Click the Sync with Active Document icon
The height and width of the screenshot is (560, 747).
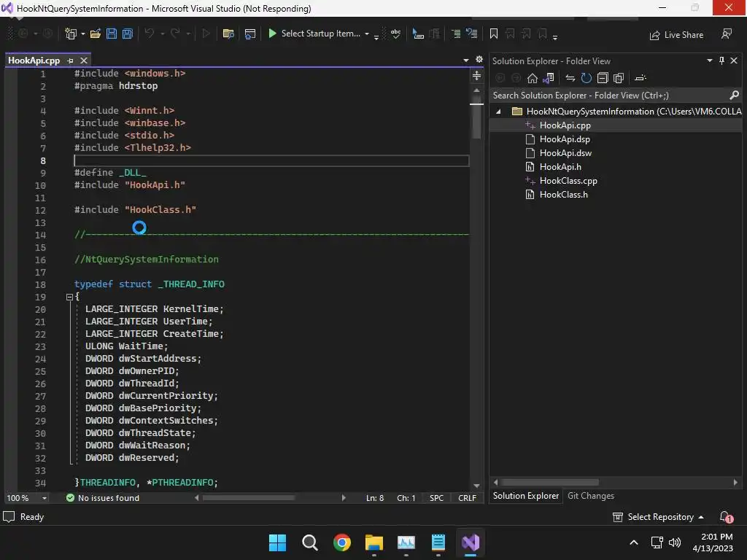pyautogui.click(x=570, y=78)
